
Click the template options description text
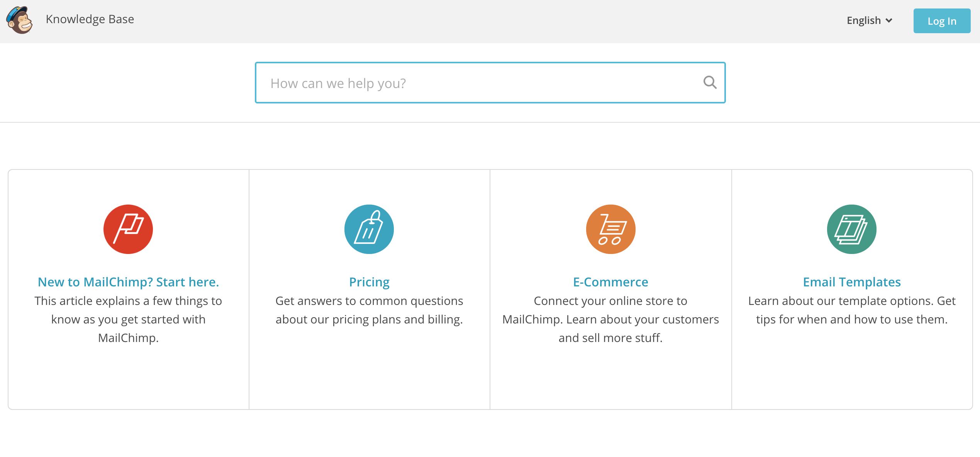click(x=852, y=310)
